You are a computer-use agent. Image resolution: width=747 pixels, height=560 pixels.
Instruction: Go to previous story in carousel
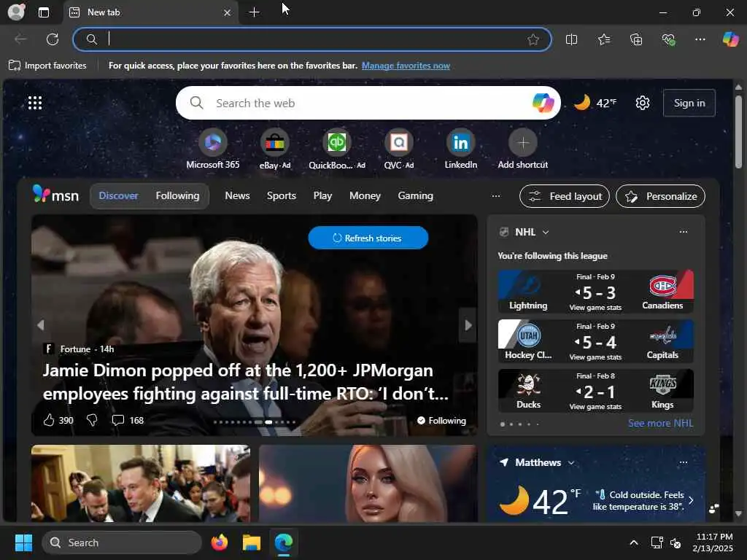(41, 325)
